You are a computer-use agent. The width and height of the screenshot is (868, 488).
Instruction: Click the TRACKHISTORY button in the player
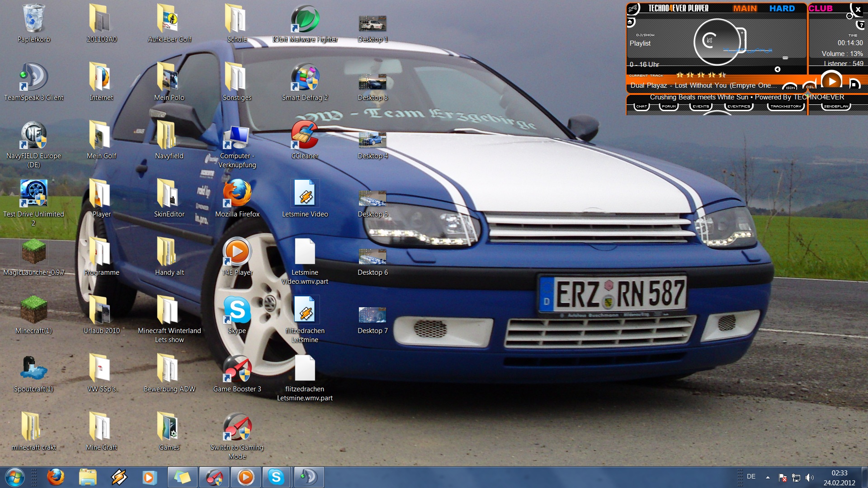786,107
